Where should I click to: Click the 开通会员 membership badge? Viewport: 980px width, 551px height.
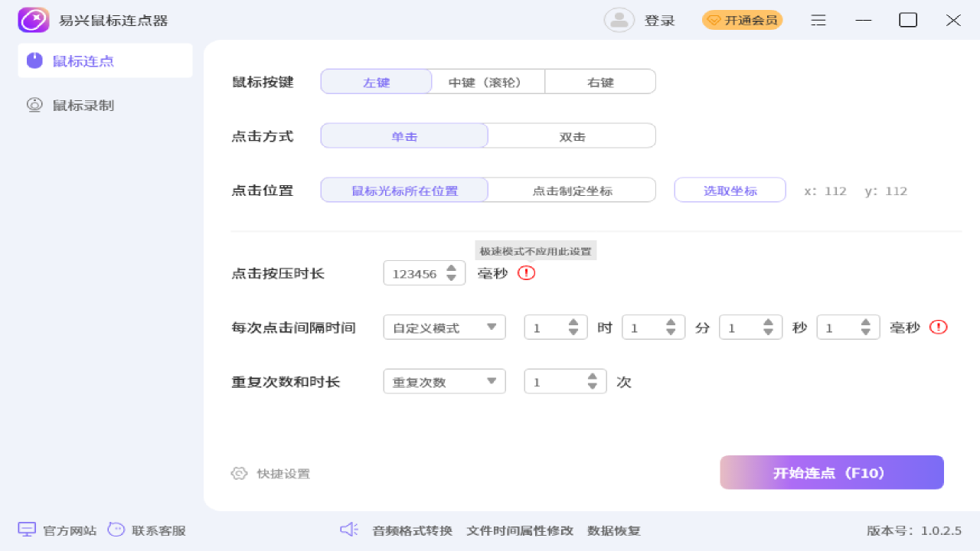742,21
